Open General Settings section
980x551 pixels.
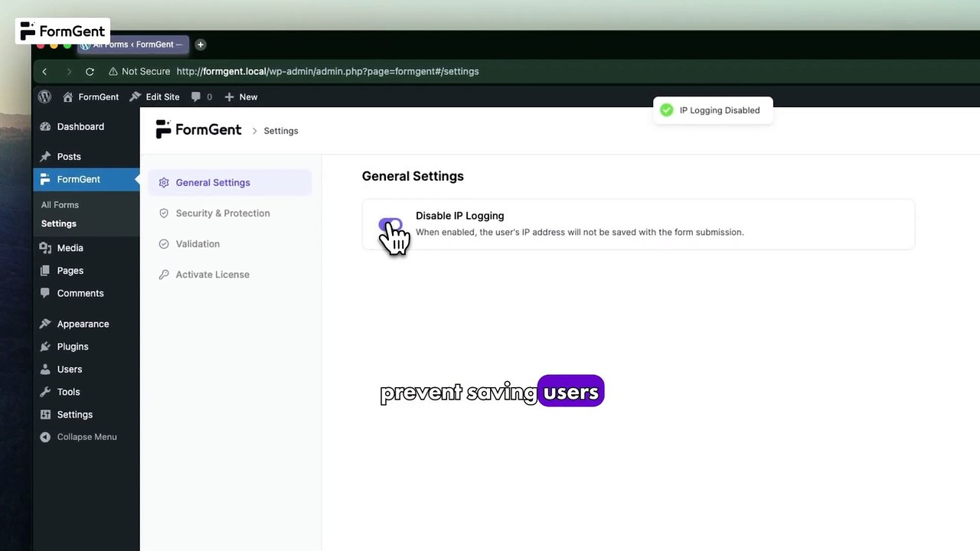230,182
